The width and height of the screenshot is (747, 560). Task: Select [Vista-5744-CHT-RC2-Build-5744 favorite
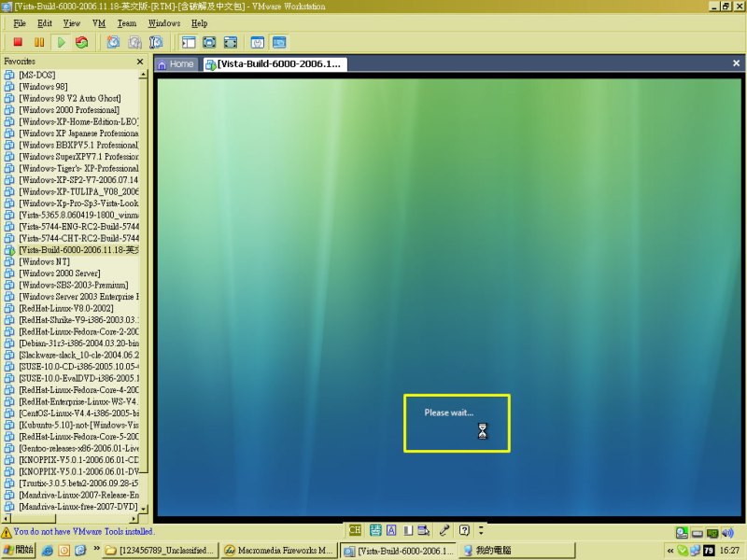tap(78, 238)
